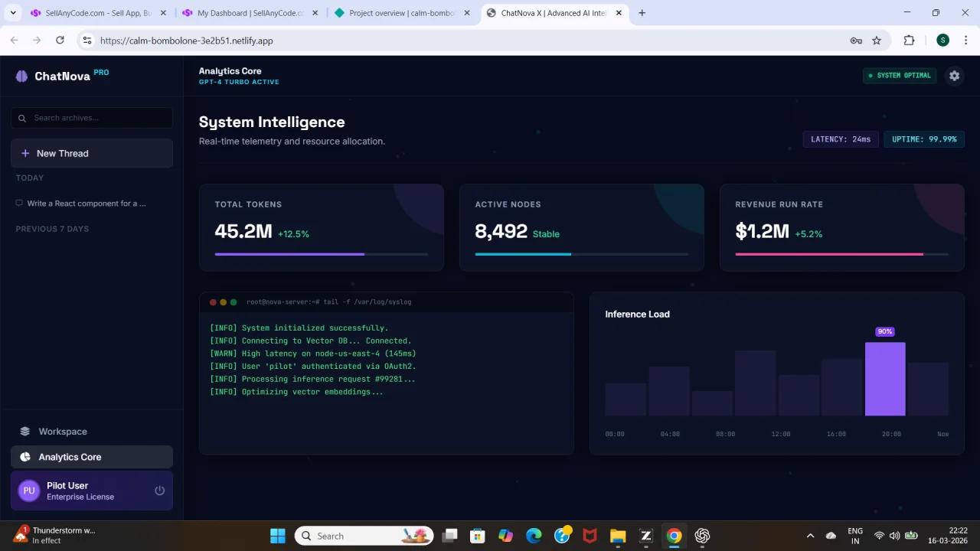Click the UPTIME: 99.99% badge
The width and height of the screenshot is (980, 551).
point(924,139)
